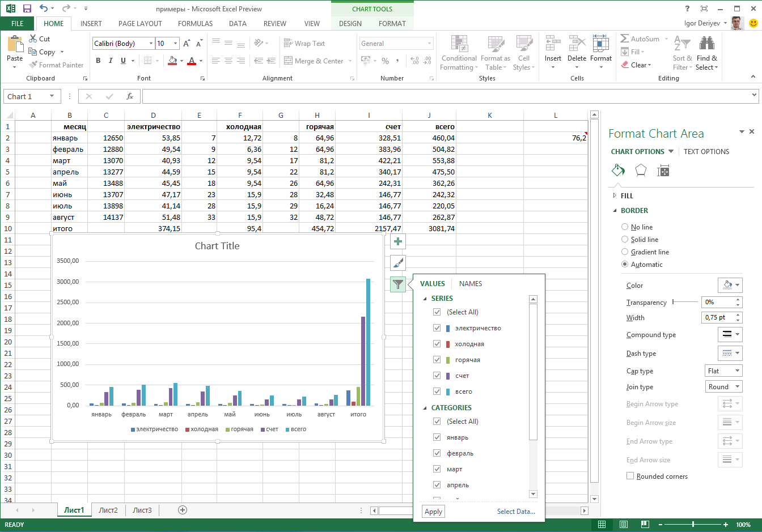Switch to the NAMES tab
Screen dimensions: 762x532
point(471,284)
